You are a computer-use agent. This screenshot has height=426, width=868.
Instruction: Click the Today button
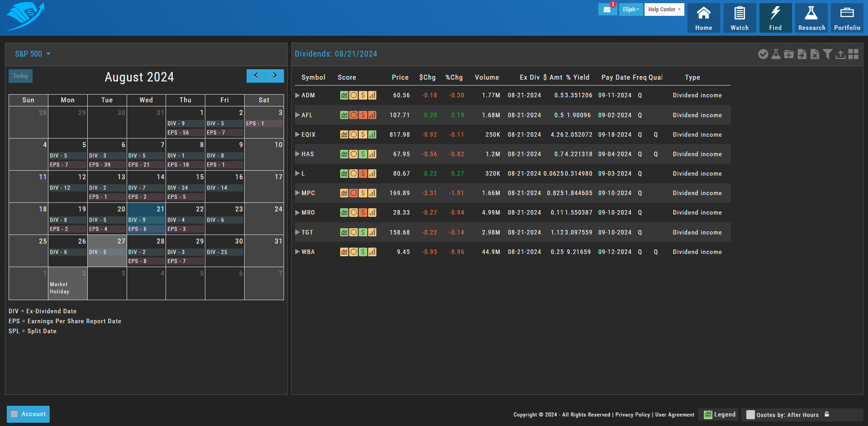coord(20,76)
